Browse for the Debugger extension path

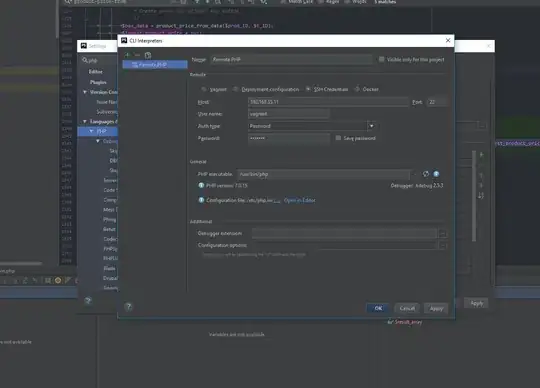pyautogui.click(x=443, y=234)
